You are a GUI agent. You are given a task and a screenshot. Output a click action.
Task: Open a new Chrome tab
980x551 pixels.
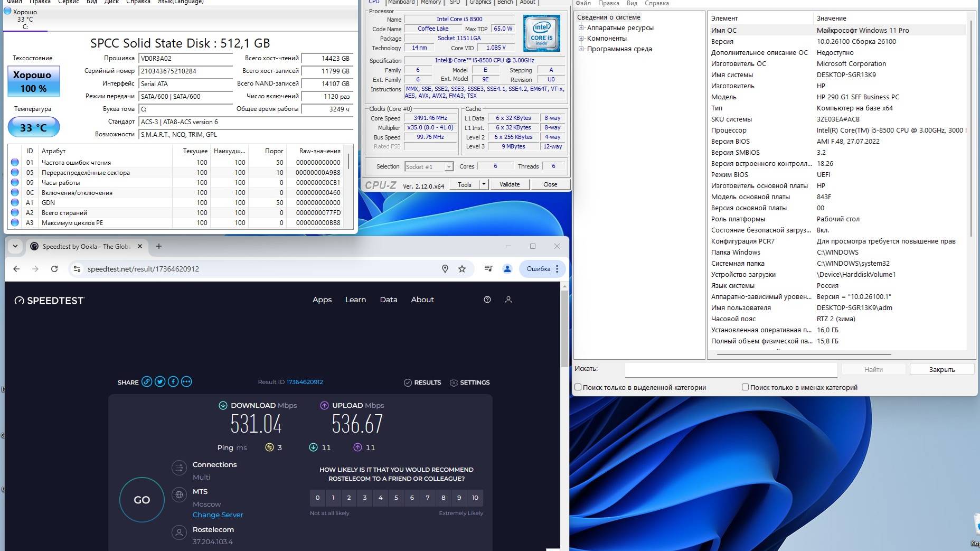coord(159,246)
